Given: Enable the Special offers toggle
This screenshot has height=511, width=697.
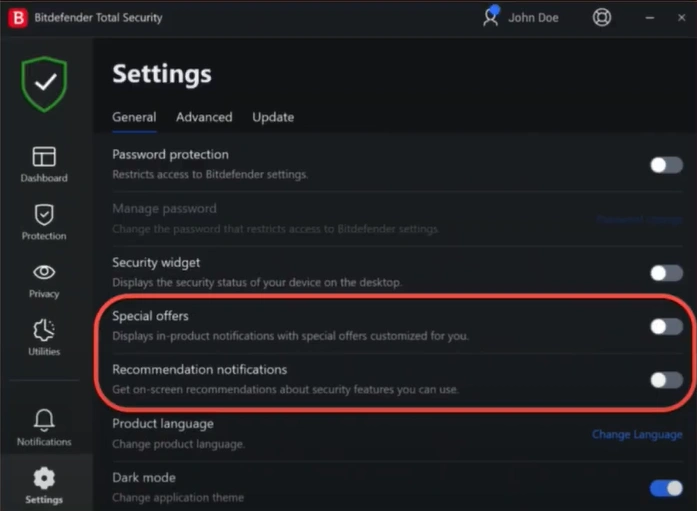Looking at the screenshot, I should click(x=666, y=326).
